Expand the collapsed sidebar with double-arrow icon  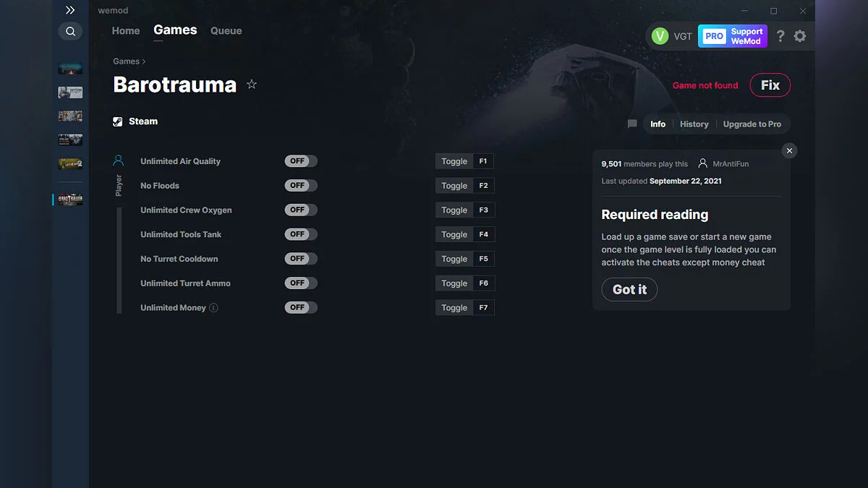(70, 10)
